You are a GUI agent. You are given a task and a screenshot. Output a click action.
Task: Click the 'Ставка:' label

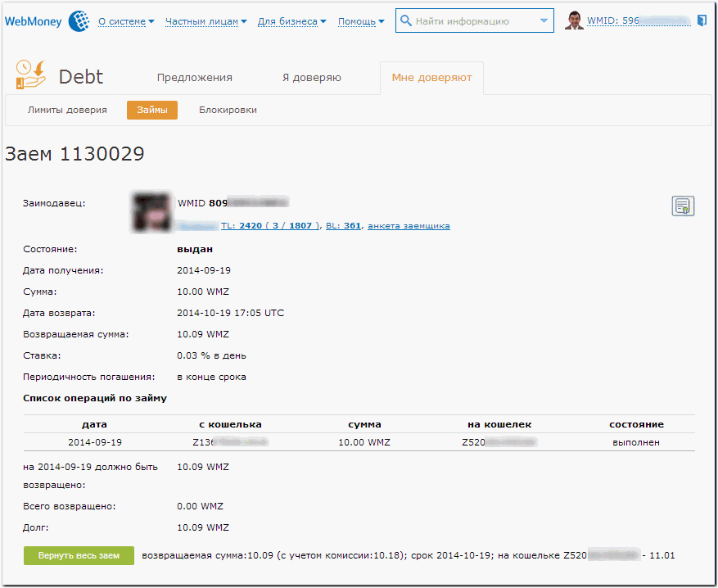point(42,355)
